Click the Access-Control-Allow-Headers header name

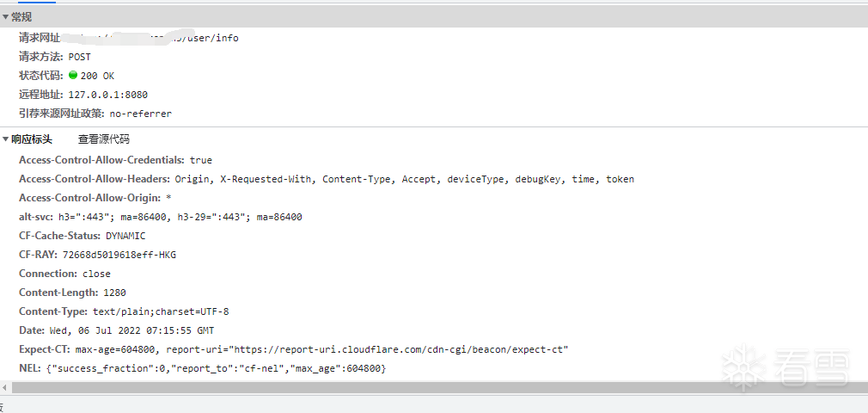click(x=95, y=179)
